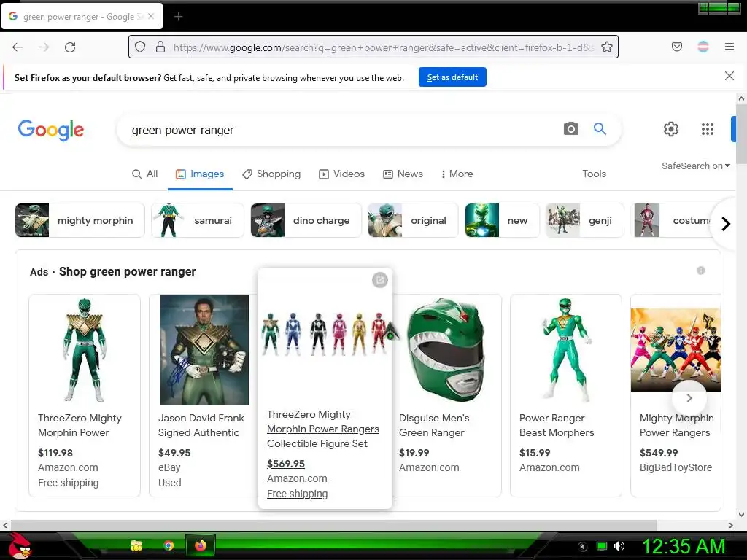Expand the SafeSearch on dropdown
The image size is (747, 560).
tap(695, 166)
